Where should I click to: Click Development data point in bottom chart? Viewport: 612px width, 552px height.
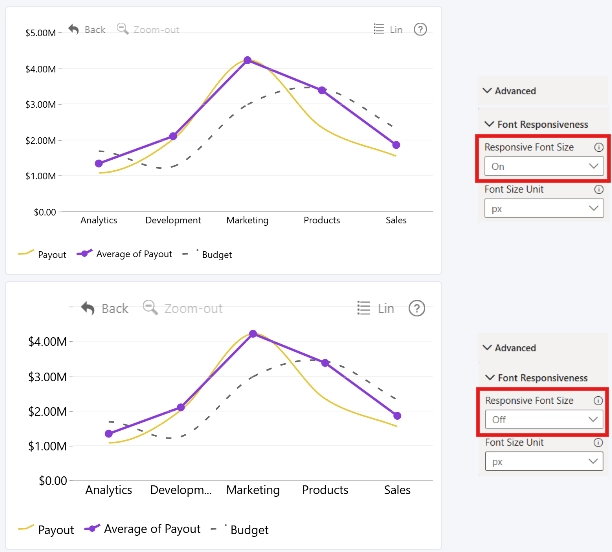[x=181, y=407]
